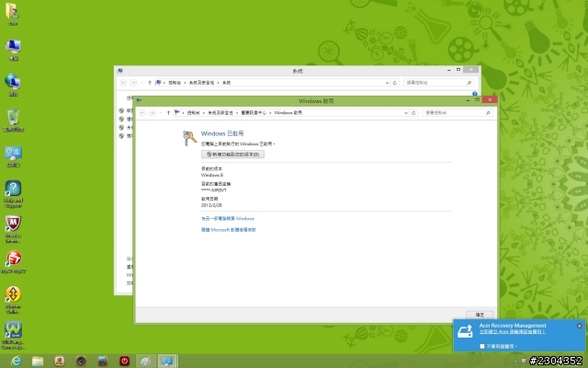Image resolution: width=588 pixels, height=368 pixels.
Task: Check the do-not-remind-again checkbox
Action: click(x=482, y=346)
